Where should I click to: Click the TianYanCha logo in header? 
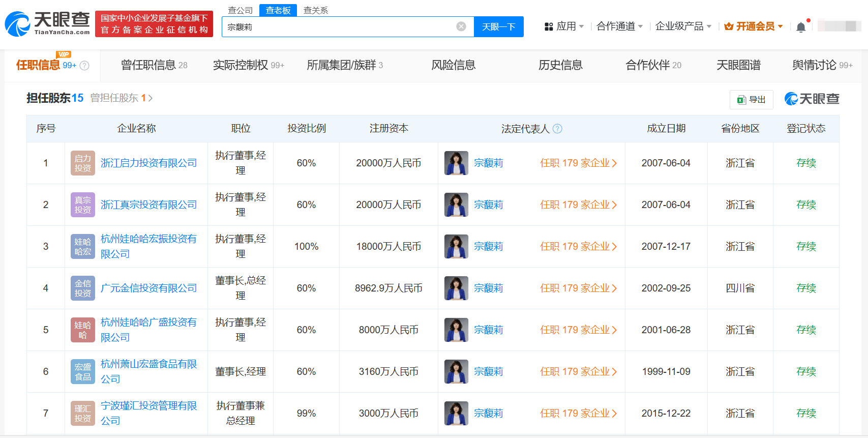point(47,24)
